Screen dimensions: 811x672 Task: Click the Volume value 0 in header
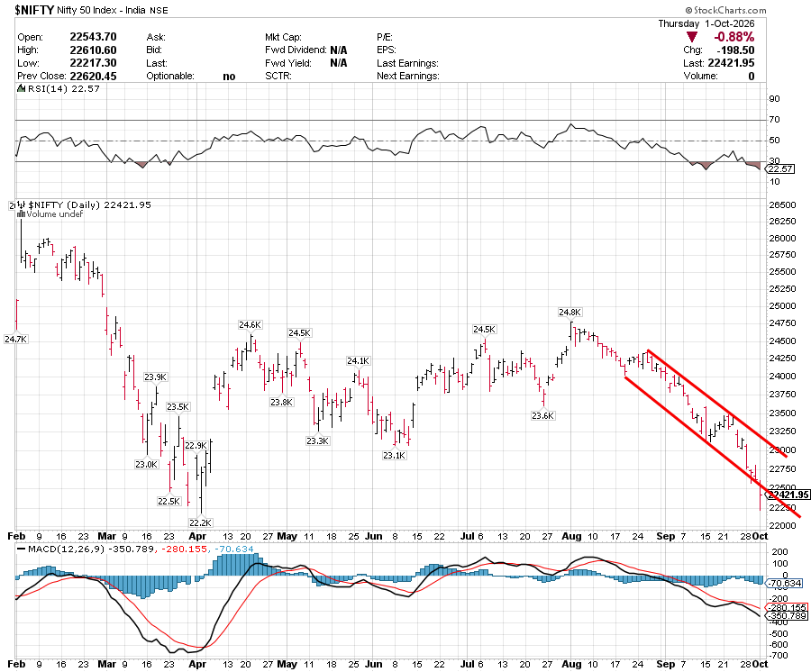751,77
